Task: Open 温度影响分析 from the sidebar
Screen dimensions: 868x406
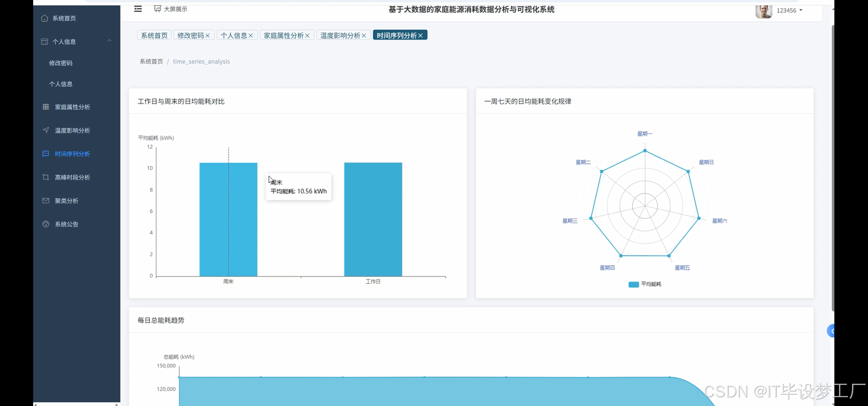Action: [73, 130]
